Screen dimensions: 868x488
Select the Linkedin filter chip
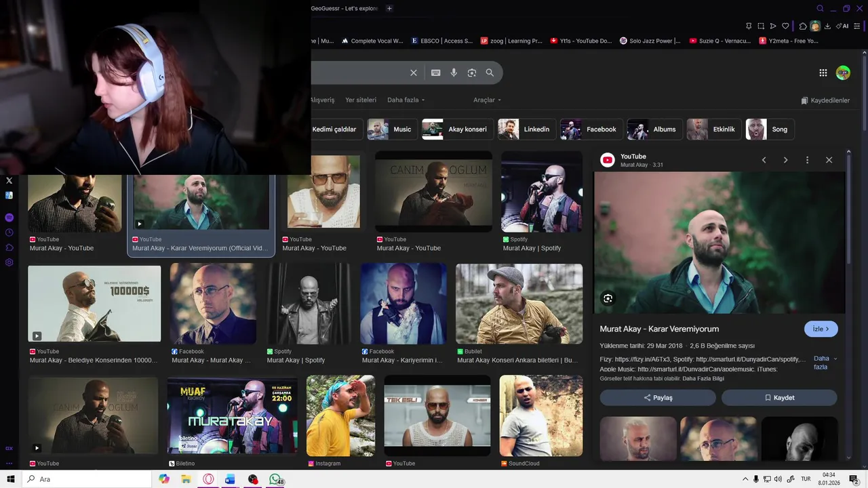click(x=527, y=129)
